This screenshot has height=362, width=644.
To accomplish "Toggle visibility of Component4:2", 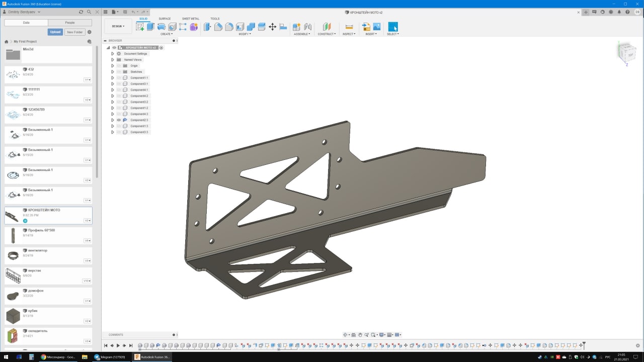I will (119, 96).
